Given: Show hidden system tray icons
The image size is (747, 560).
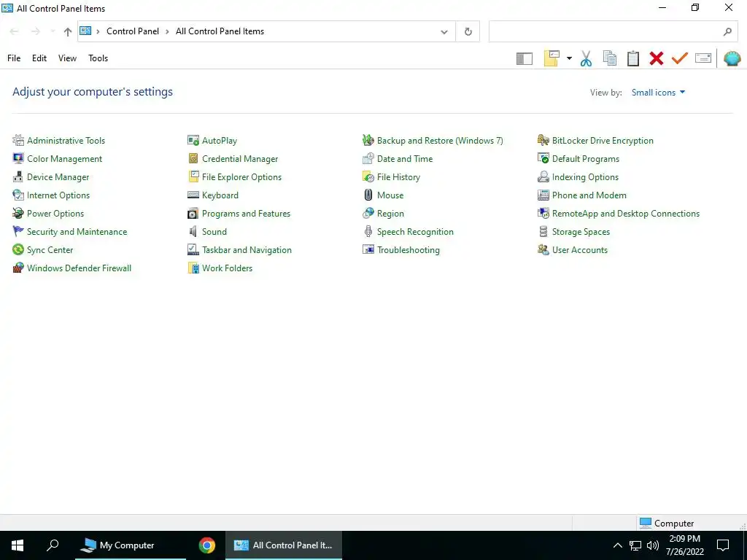Looking at the screenshot, I should click(x=617, y=545).
